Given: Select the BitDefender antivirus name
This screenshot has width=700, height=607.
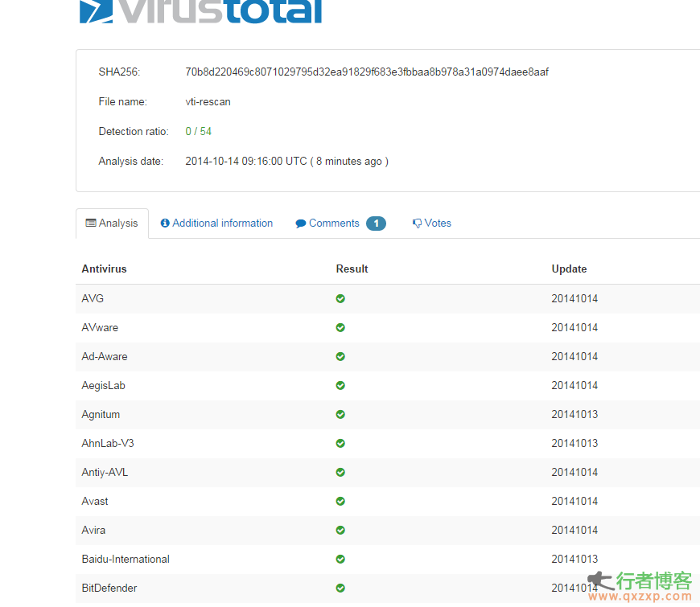Looking at the screenshot, I should pyautogui.click(x=109, y=589).
